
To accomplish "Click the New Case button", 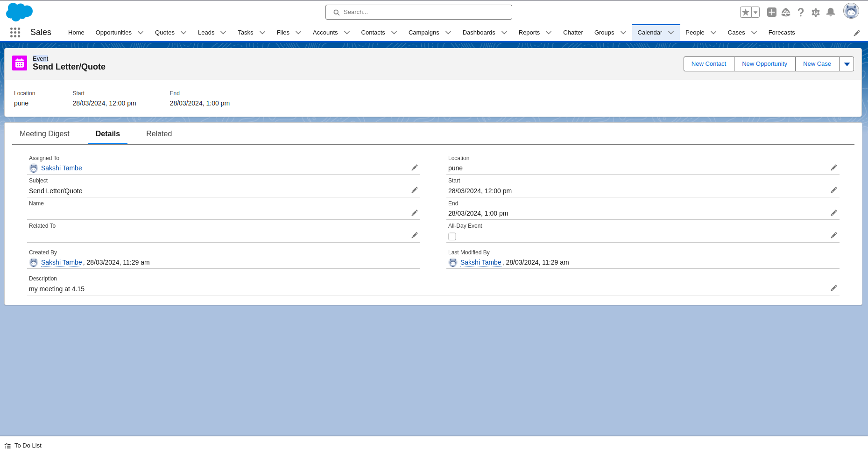I will click(x=817, y=64).
